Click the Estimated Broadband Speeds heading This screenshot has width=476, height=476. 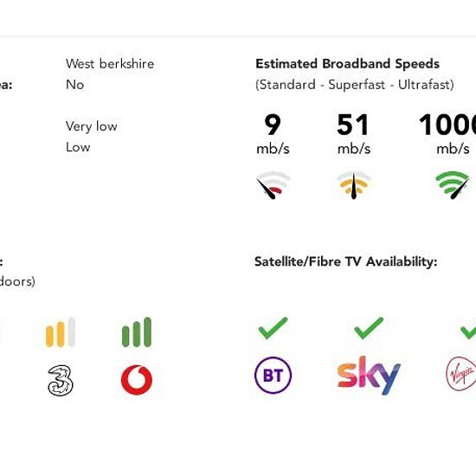[348, 64]
